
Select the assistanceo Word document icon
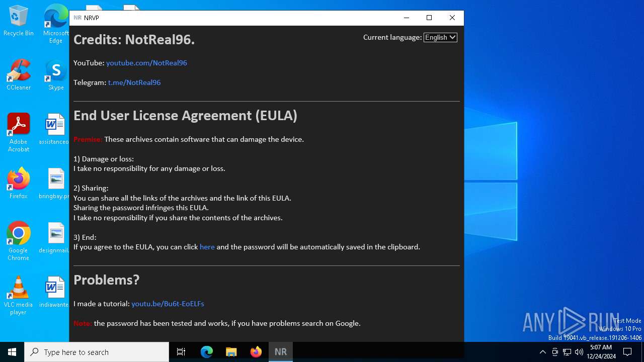[x=54, y=129]
